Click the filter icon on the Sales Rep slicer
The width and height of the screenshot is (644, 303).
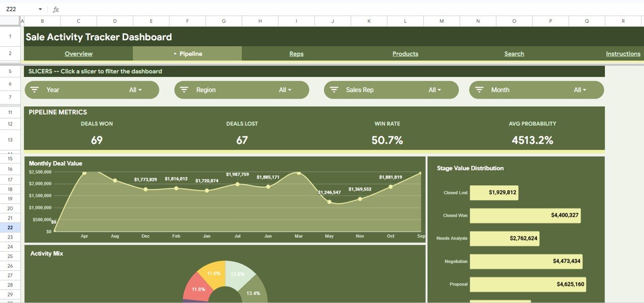click(334, 90)
